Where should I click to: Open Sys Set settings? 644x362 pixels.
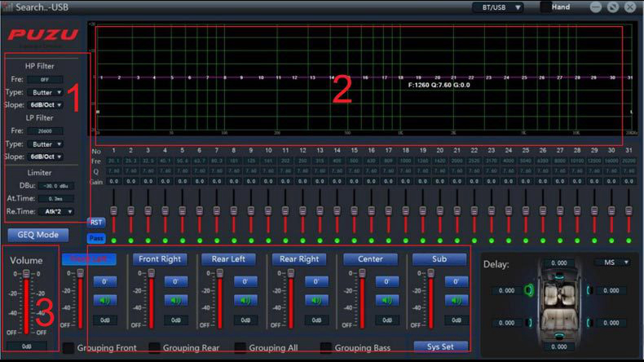[440, 347]
